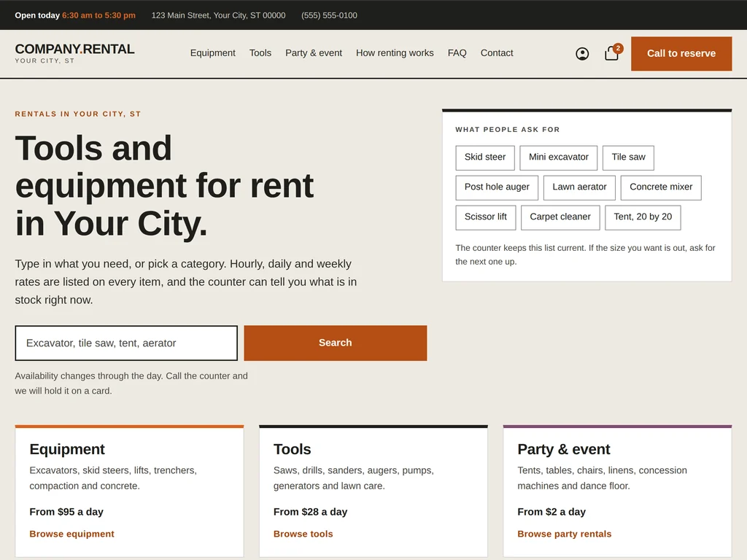747x560 pixels.
Task: Click the Call to reserve button
Action: (x=681, y=53)
